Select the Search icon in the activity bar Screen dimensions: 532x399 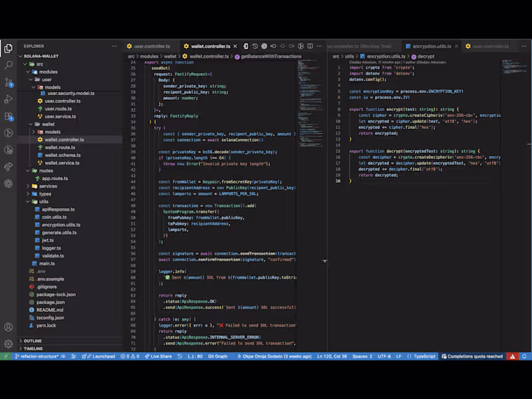click(x=9, y=66)
